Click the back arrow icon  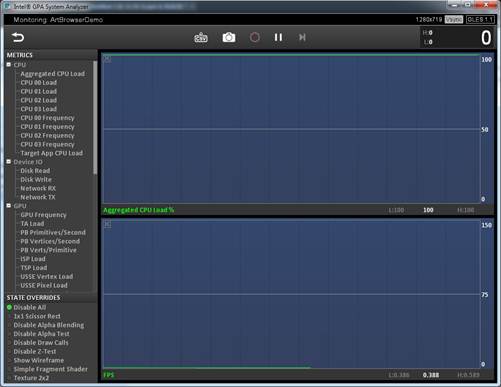[x=18, y=37]
